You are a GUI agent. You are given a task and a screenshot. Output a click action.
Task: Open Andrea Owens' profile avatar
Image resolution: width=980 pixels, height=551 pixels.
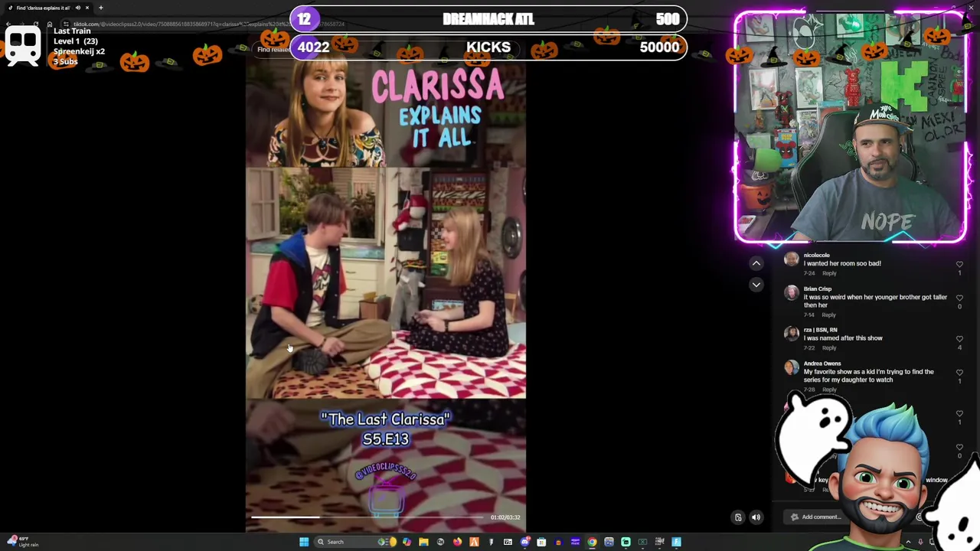coord(792,367)
